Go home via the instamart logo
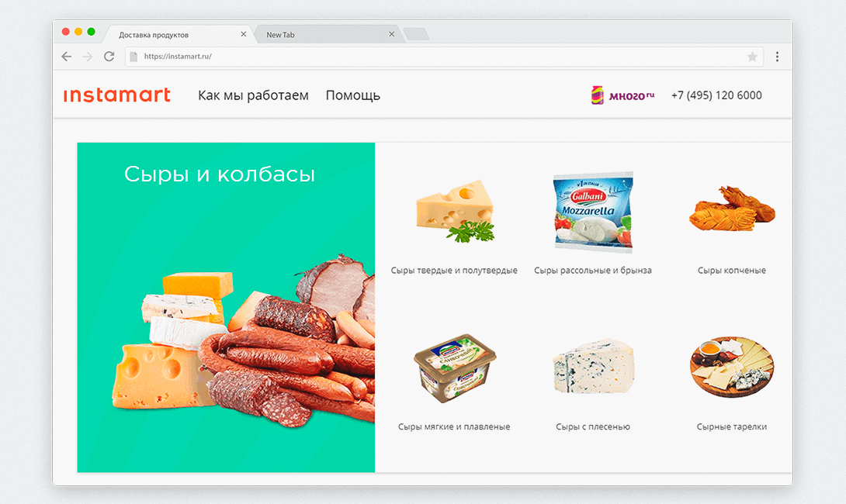The image size is (846, 504). pos(117,95)
